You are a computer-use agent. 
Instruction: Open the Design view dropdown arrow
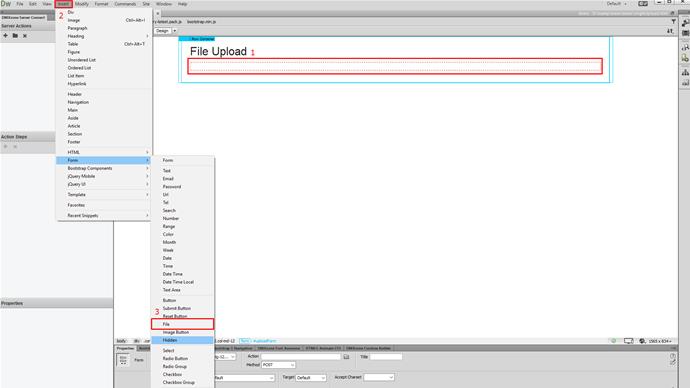pos(175,31)
